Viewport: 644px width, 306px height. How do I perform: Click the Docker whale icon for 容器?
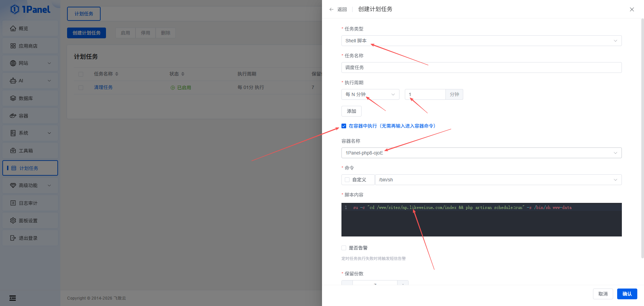13,116
